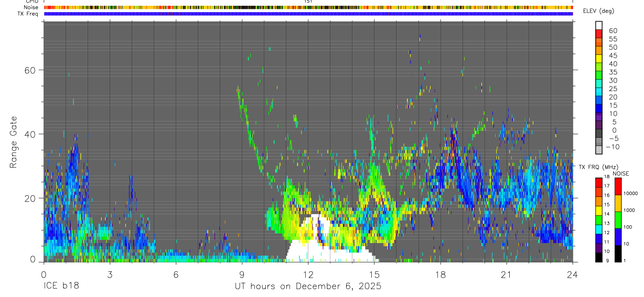
Task: Click the 'TX Freq' row label at the top
Action: [28, 14]
